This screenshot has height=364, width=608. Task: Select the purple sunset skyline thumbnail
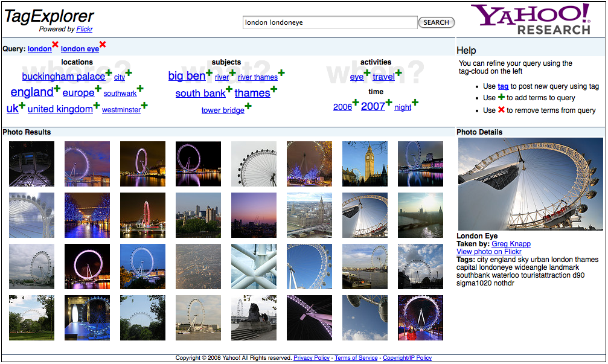coord(254,215)
